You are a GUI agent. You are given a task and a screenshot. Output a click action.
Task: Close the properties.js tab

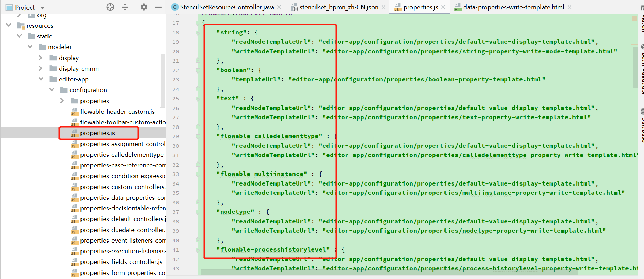443,7
